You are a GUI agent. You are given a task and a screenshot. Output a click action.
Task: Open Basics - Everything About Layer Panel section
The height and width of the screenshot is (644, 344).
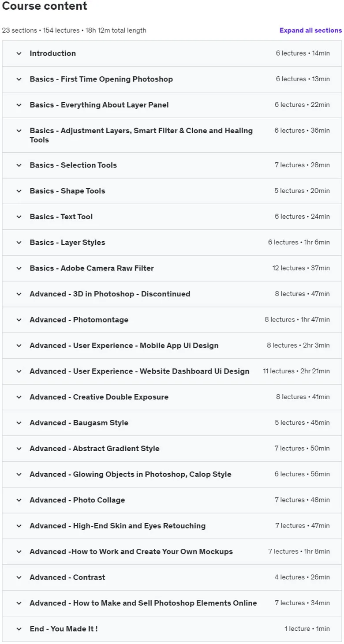click(x=172, y=105)
